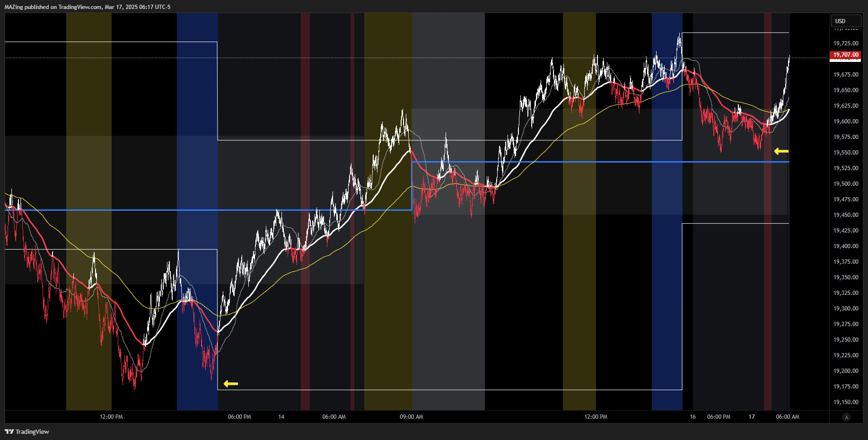Click the MAZing published on TradingView.com header
Screen dimensions: 868x440
coord(88,7)
